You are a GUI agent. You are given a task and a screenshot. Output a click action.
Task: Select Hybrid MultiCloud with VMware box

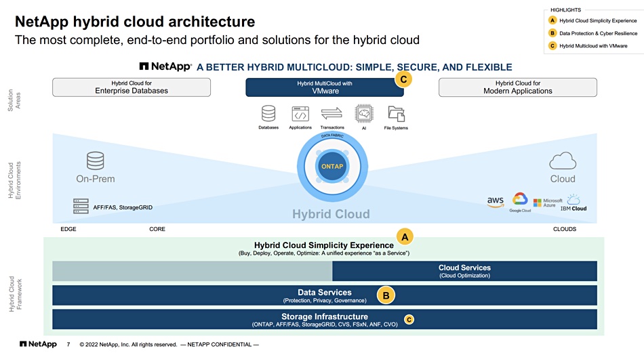[x=325, y=87]
